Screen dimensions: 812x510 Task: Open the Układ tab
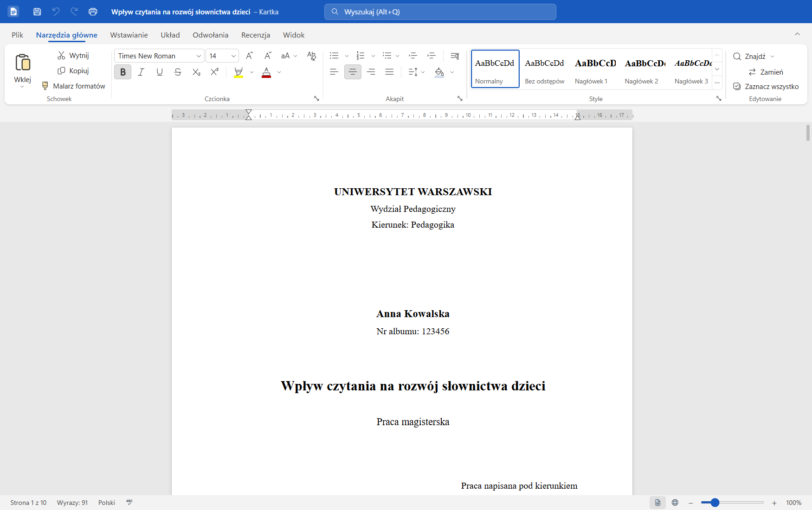point(170,35)
